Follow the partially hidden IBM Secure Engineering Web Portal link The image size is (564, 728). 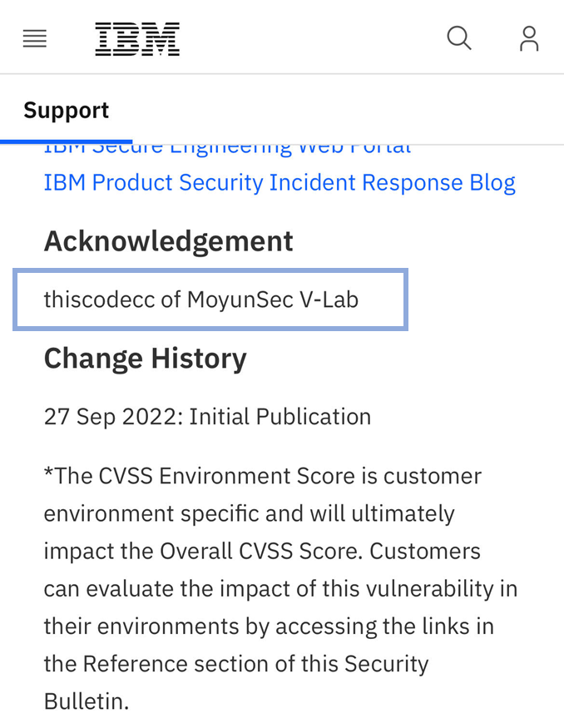(227, 150)
